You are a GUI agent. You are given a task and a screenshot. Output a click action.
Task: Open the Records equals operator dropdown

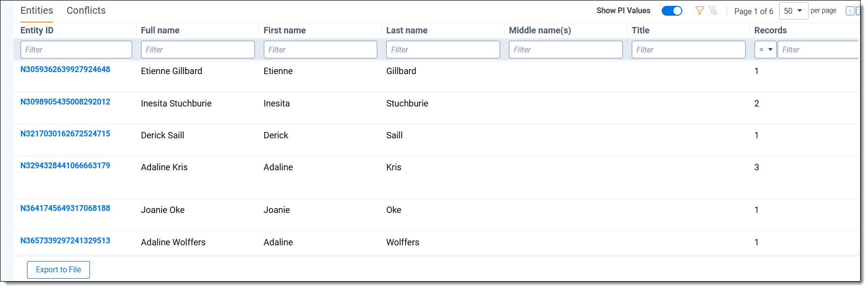pos(765,50)
